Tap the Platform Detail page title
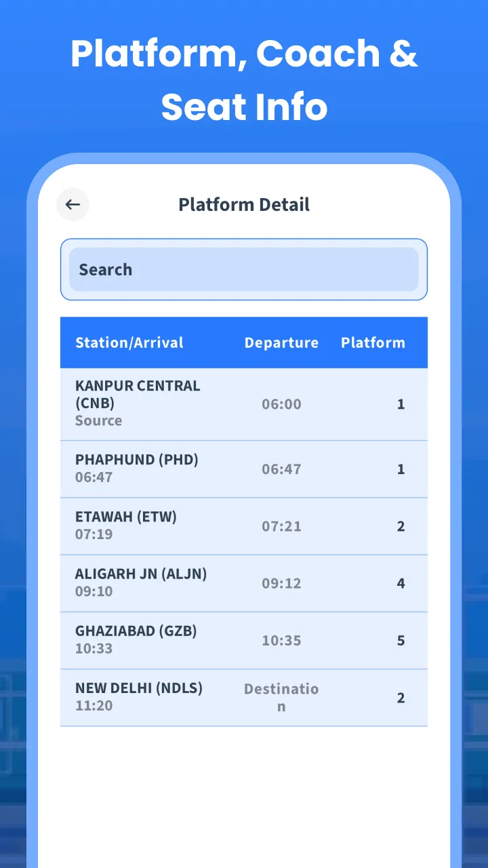The height and width of the screenshot is (868, 488). pos(244,205)
